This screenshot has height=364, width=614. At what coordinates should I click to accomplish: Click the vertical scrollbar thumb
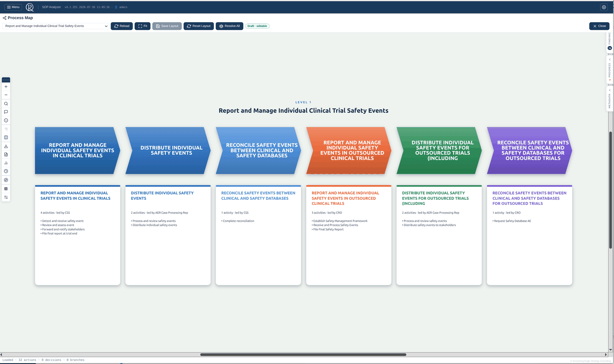pos(611,190)
